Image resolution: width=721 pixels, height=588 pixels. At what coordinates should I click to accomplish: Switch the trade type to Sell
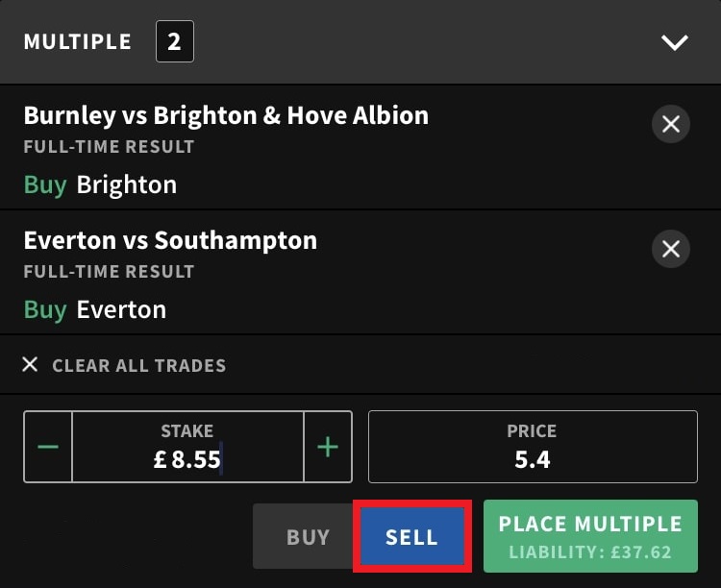[x=412, y=537]
